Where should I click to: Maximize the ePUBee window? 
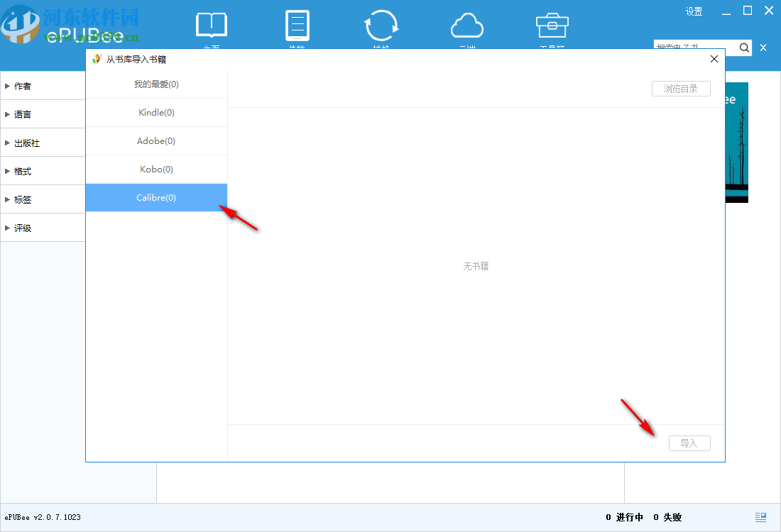click(x=748, y=11)
